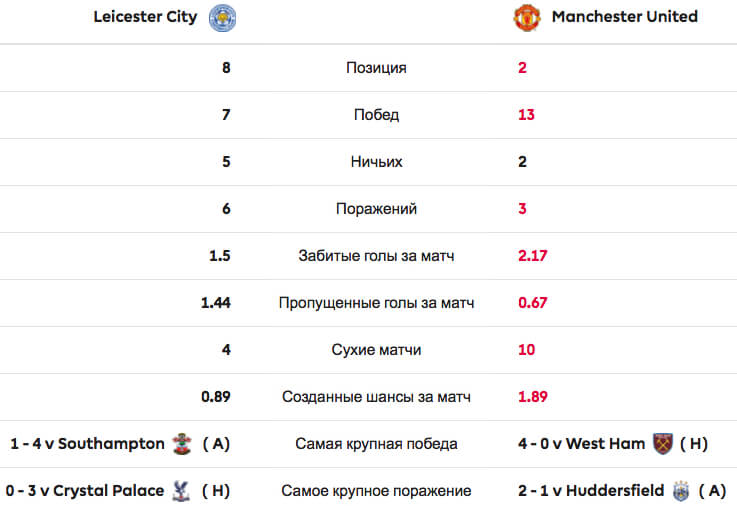This screenshot has width=737, height=506.
Task: Open the 0 - 3 v Crystal Palace result
Action: pos(85,491)
